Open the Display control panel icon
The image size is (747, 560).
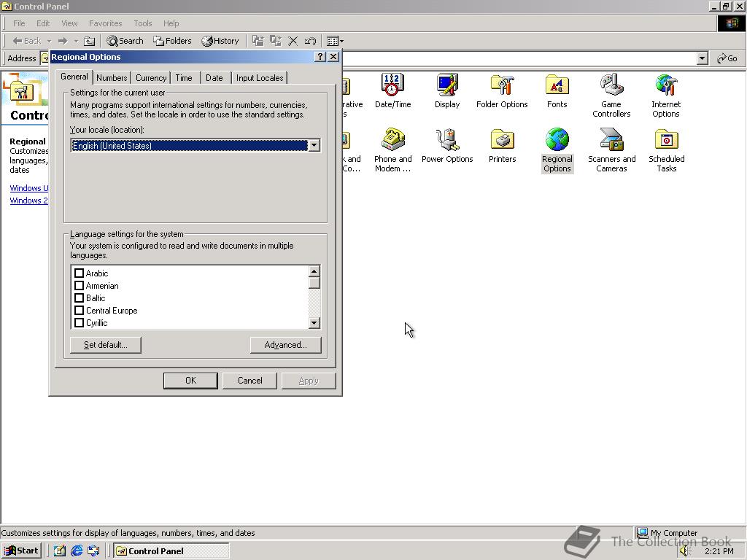[x=447, y=90]
